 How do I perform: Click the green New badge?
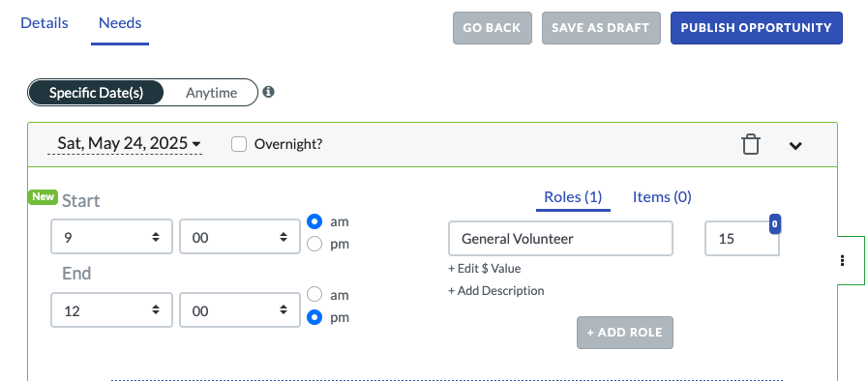[44, 197]
